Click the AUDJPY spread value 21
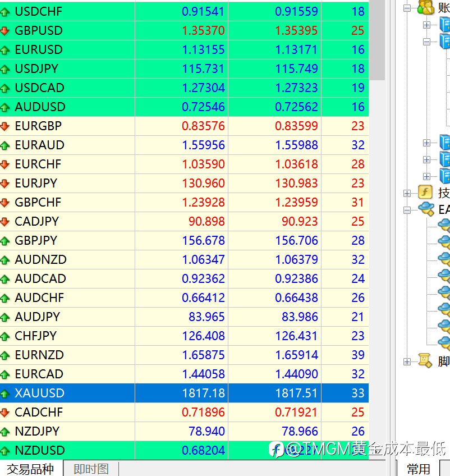The image size is (450, 476). (x=358, y=317)
